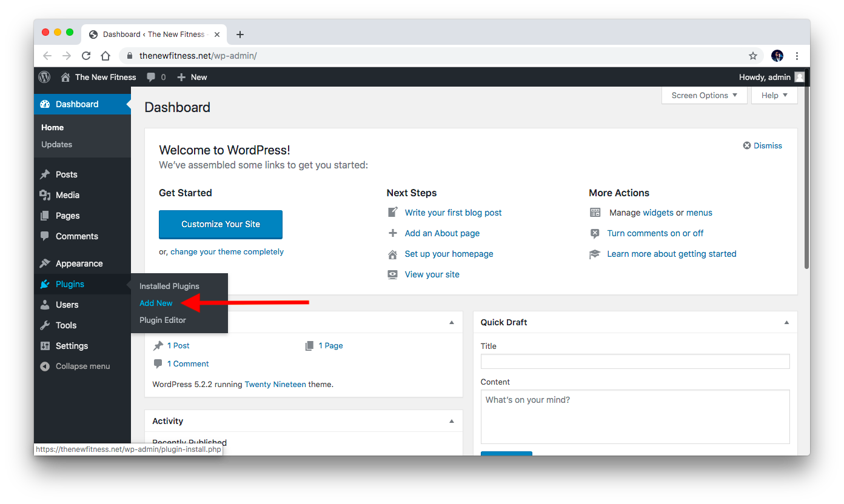Select Home under Dashboard
844x504 pixels.
[52, 127]
